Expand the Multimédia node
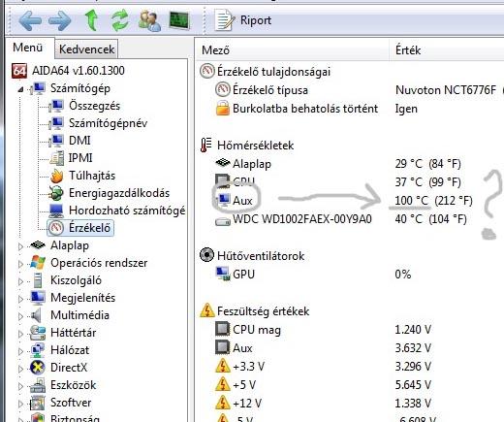Image resolution: width=504 pixels, height=422 pixels. point(20,316)
